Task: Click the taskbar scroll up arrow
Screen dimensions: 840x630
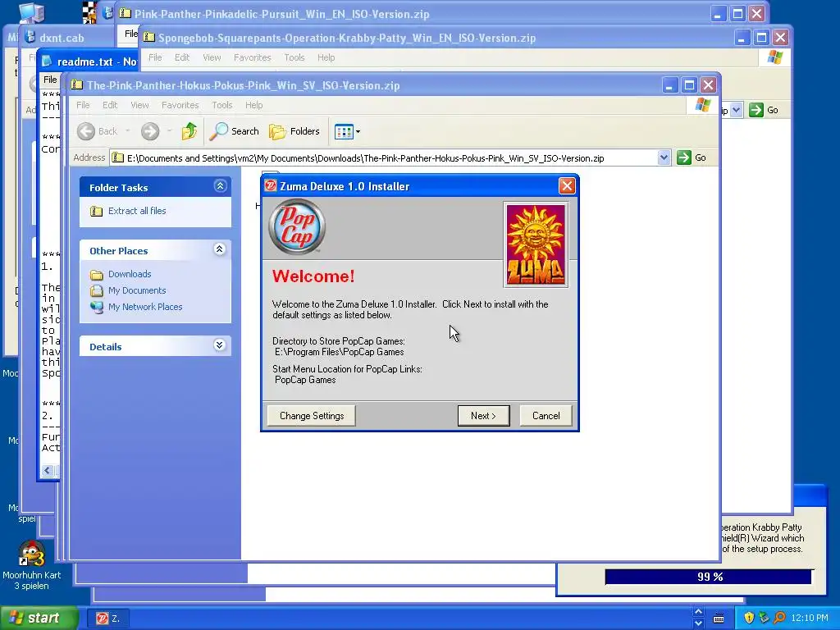Action: point(698,612)
